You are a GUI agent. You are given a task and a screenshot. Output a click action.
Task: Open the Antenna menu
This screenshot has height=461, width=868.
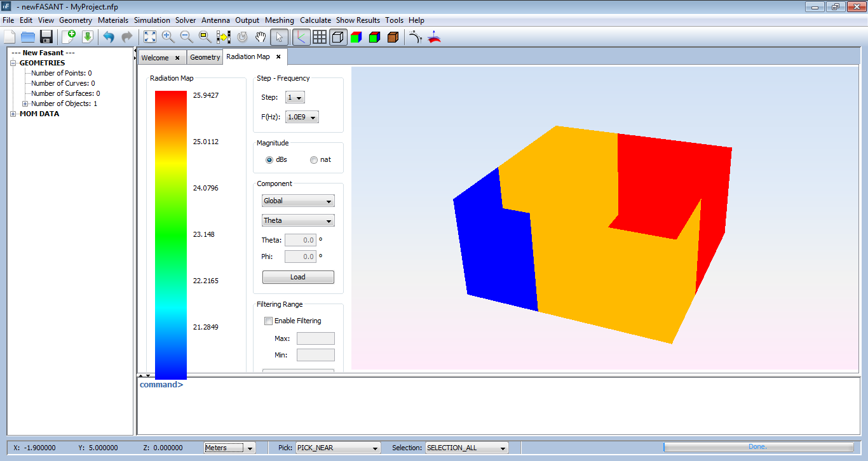218,20
